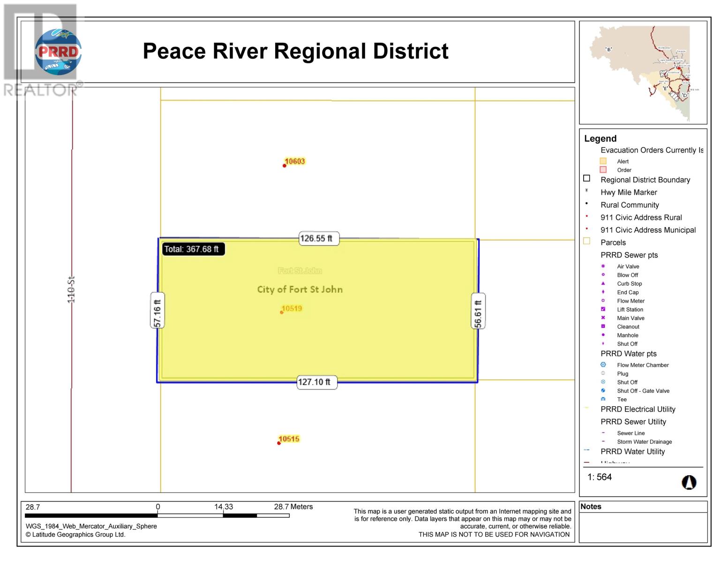This screenshot has width=728, height=563.
Task: Click the Main Valve X symbol
Action: click(603, 318)
